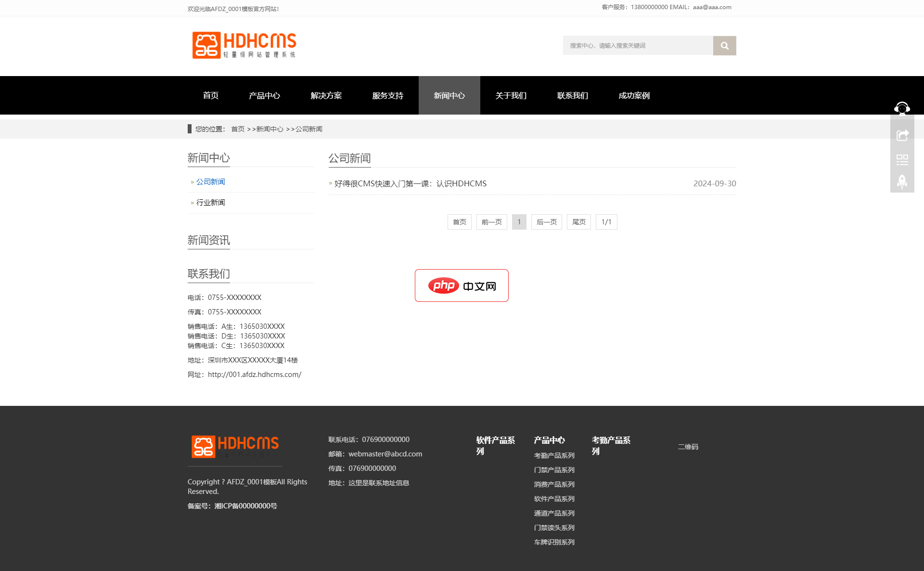
Task: Open the 湘ICP备00000000号 record link
Action: pyautogui.click(x=245, y=506)
